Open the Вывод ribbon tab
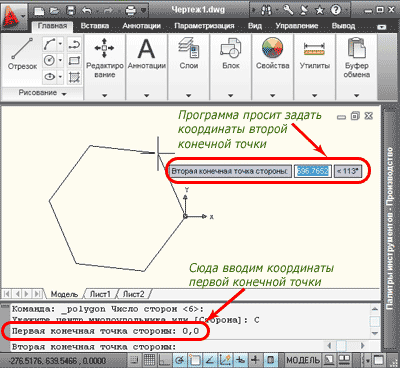The width and height of the screenshot is (400, 368). (x=343, y=26)
